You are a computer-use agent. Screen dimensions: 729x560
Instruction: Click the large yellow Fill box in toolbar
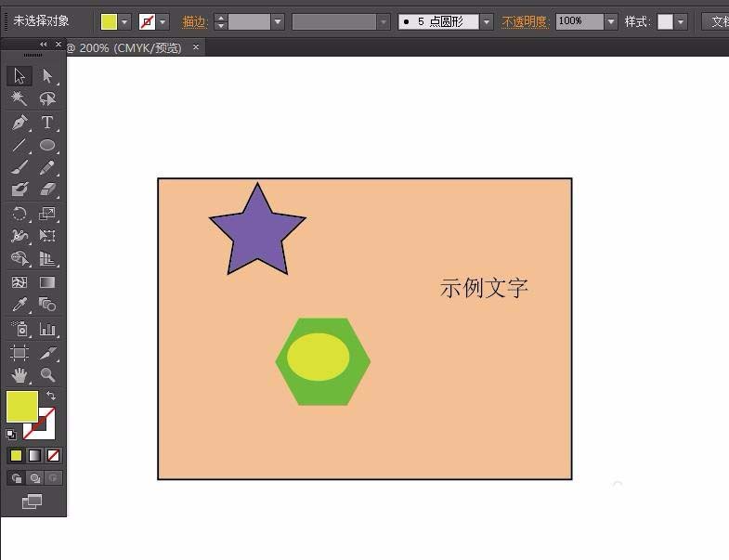point(22,407)
